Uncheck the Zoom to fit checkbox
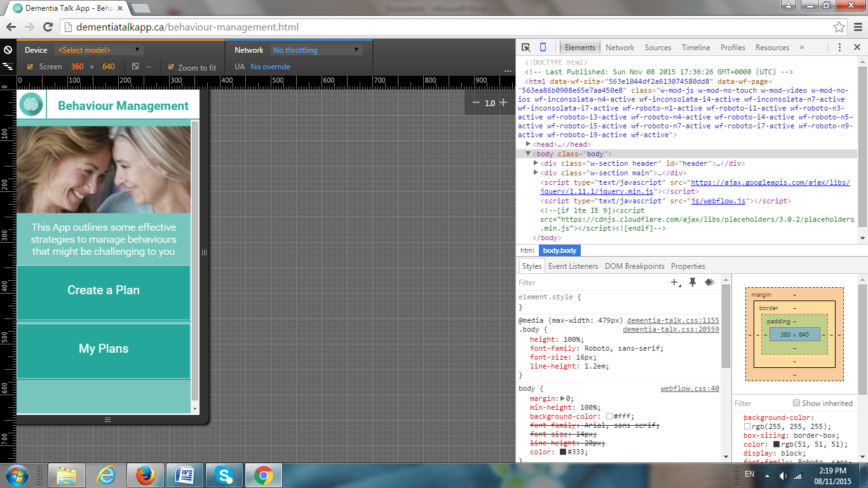 171,67
